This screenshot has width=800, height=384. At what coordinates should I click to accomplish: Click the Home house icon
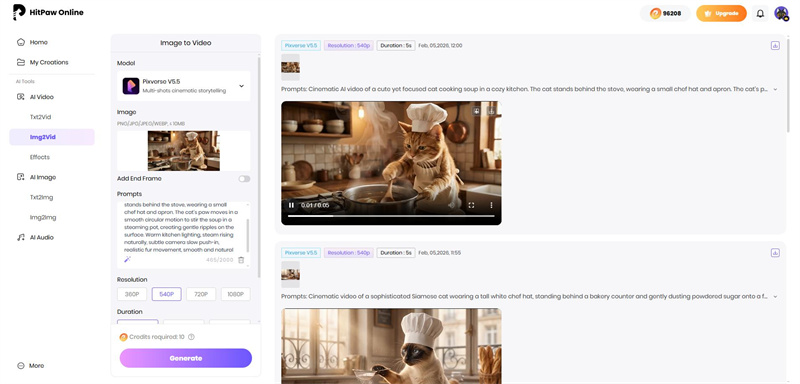click(x=20, y=42)
